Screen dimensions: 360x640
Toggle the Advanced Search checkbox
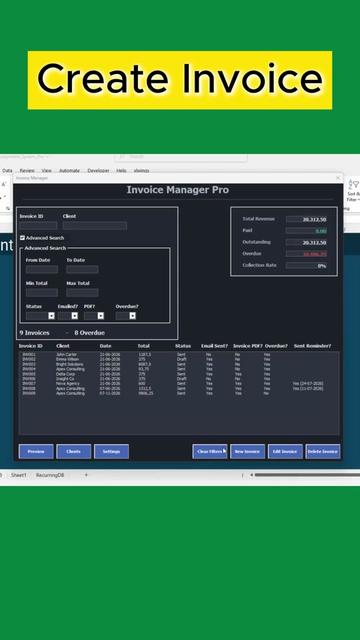(x=22, y=238)
